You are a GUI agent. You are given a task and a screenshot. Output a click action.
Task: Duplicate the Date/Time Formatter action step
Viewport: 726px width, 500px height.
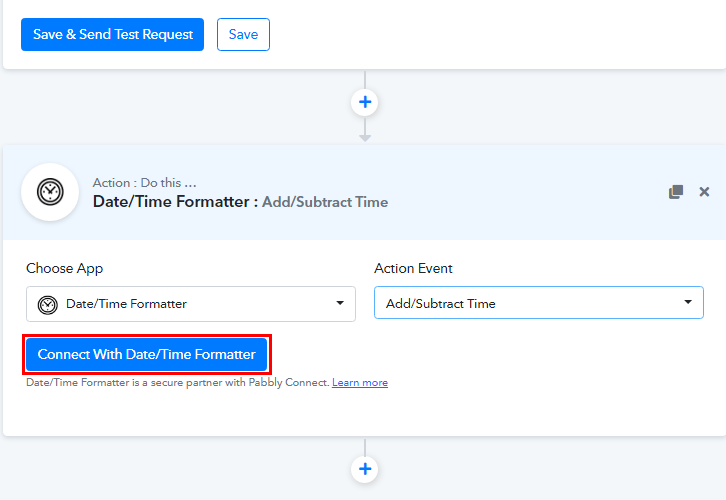coord(676,192)
